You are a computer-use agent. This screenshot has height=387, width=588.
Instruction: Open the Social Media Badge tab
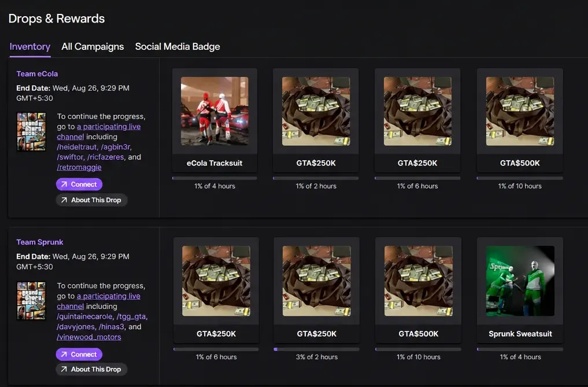tap(177, 46)
